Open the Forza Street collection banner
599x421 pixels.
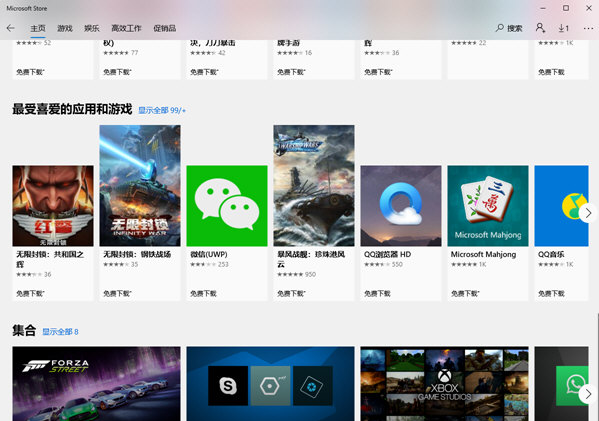click(x=96, y=384)
